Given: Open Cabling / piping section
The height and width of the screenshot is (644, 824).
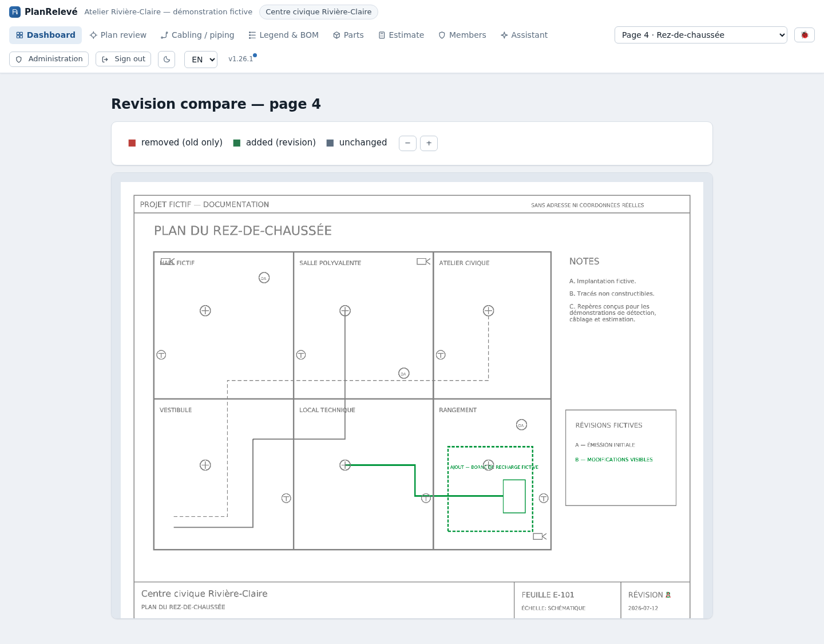Looking at the screenshot, I should tap(197, 35).
